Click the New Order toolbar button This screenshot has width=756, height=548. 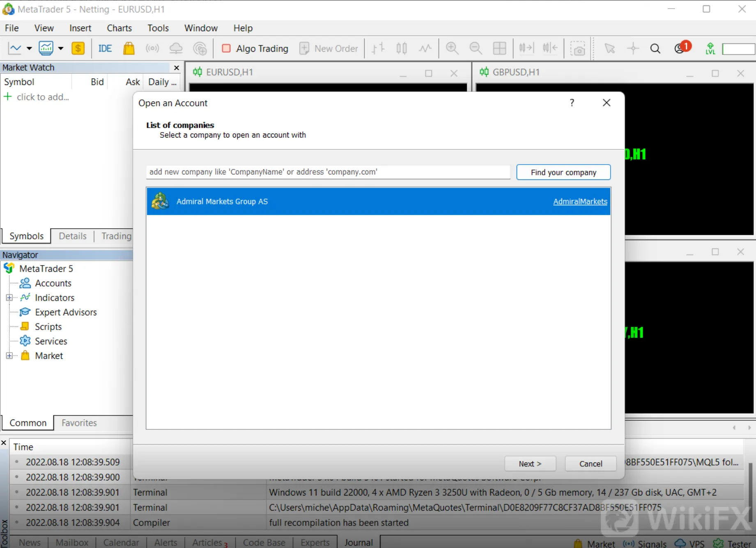(329, 48)
